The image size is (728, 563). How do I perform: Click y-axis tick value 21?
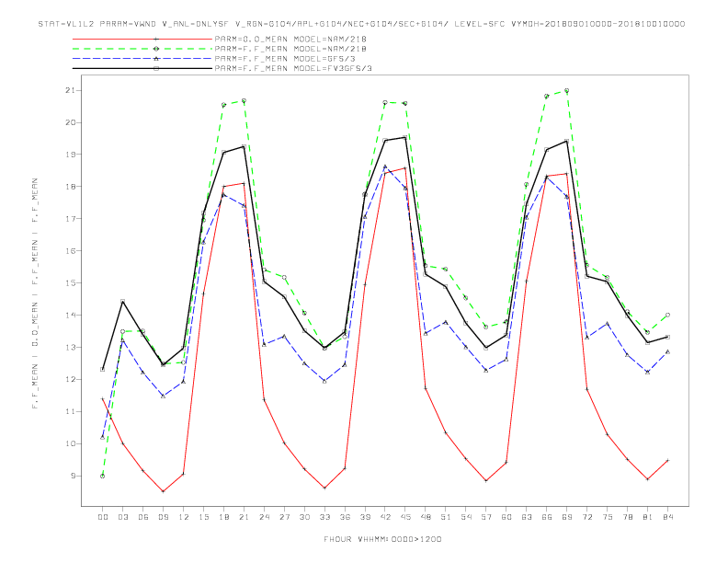(70, 90)
